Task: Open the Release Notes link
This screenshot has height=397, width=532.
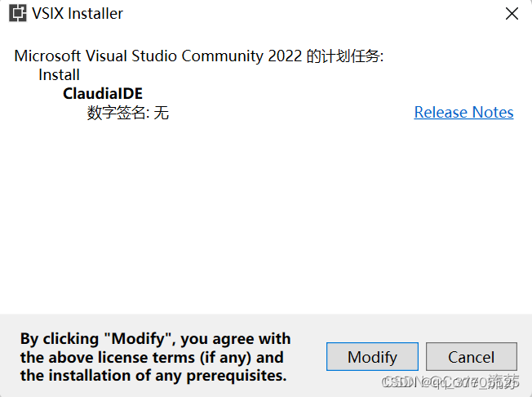Action: [463, 113]
